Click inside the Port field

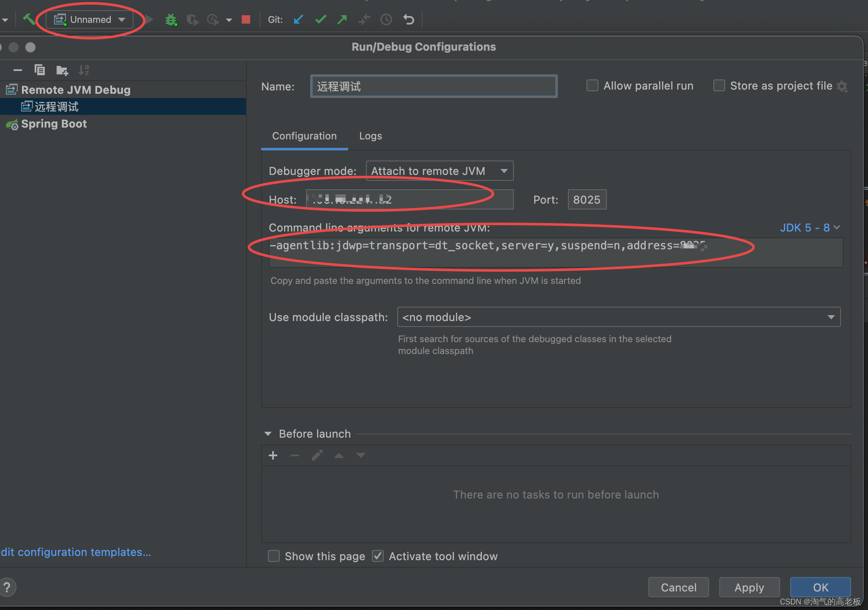point(587,199)
